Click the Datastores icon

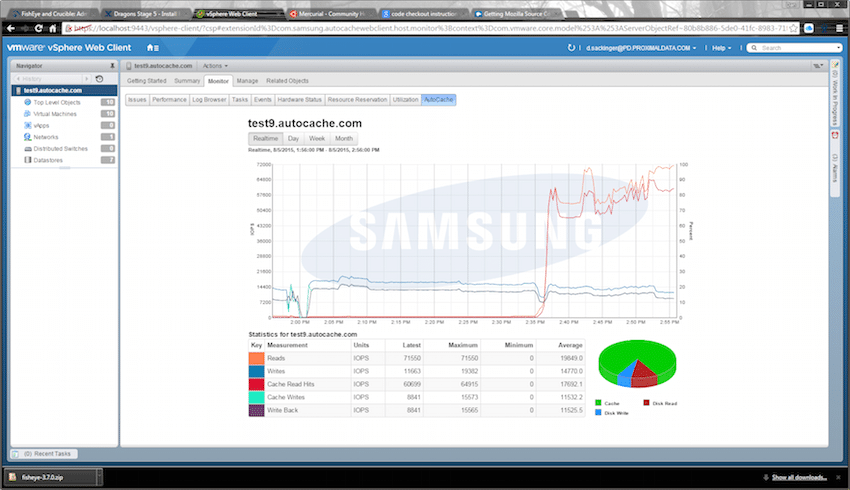pos(28,160)
